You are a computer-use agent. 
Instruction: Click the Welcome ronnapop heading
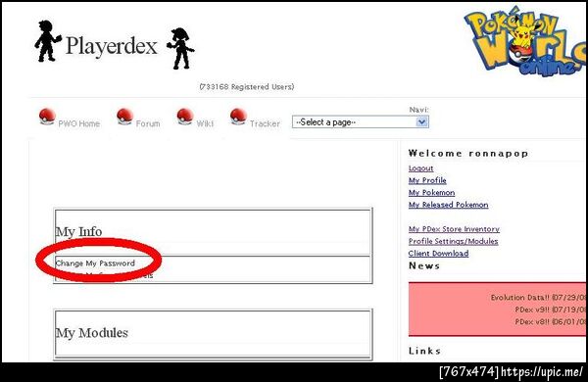point(468,154)
